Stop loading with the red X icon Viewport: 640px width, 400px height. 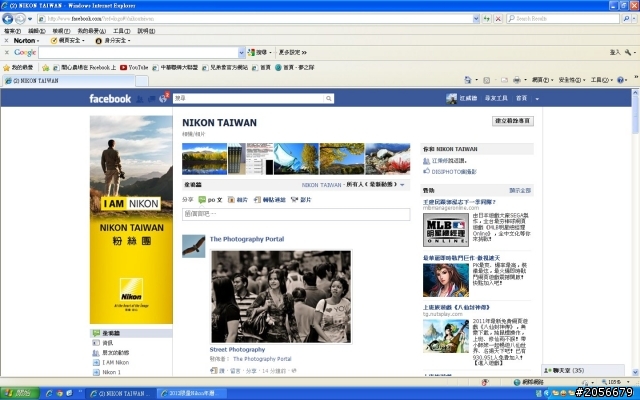(x=498, y=18)
